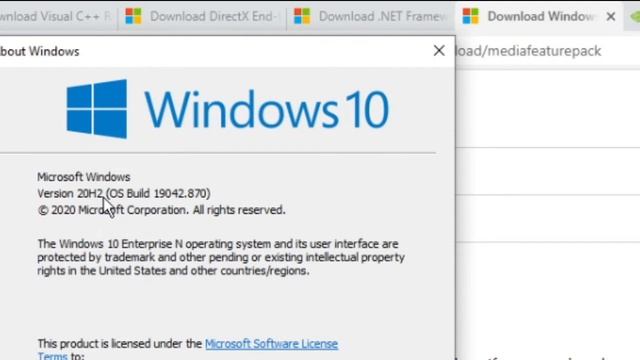Screen dimensions: 640x360
Task: Click the Version 20H2 OS Build text
Action: 124,193
